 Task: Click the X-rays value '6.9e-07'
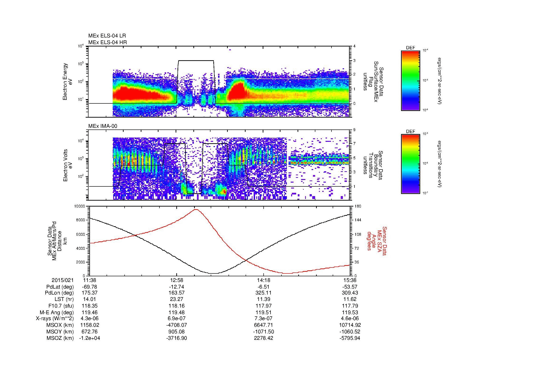point(177,318)
